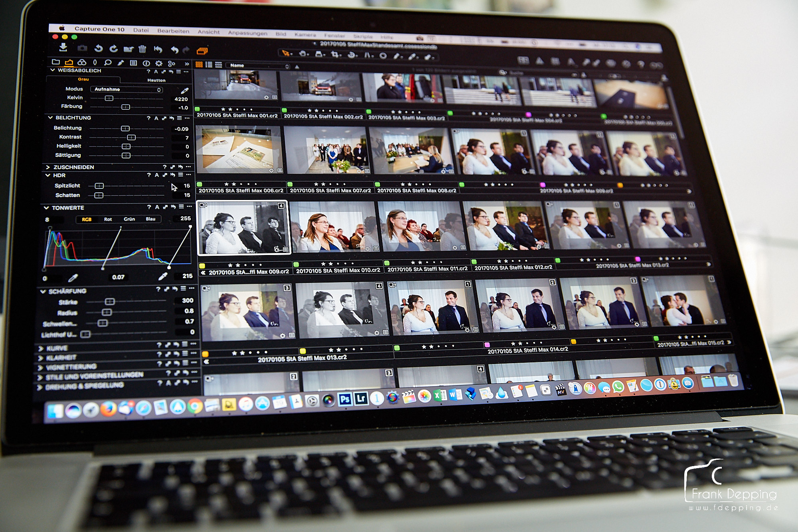Viewport: 798px width, 532px height.
Task: Open the Datei menu
Action: [x=141, y=30]
